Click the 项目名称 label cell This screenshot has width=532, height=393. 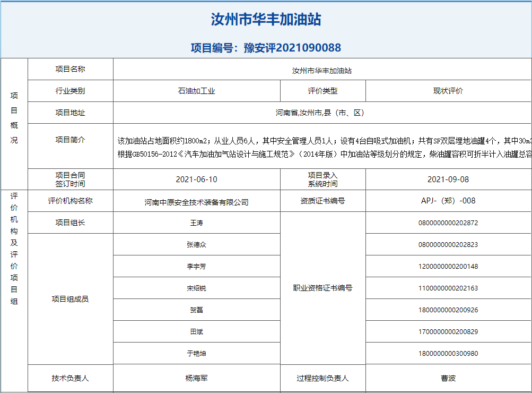point(70,69)
